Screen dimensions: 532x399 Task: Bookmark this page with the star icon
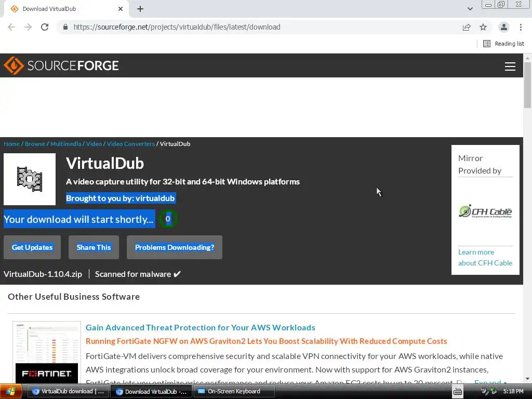tap(483, 27)
